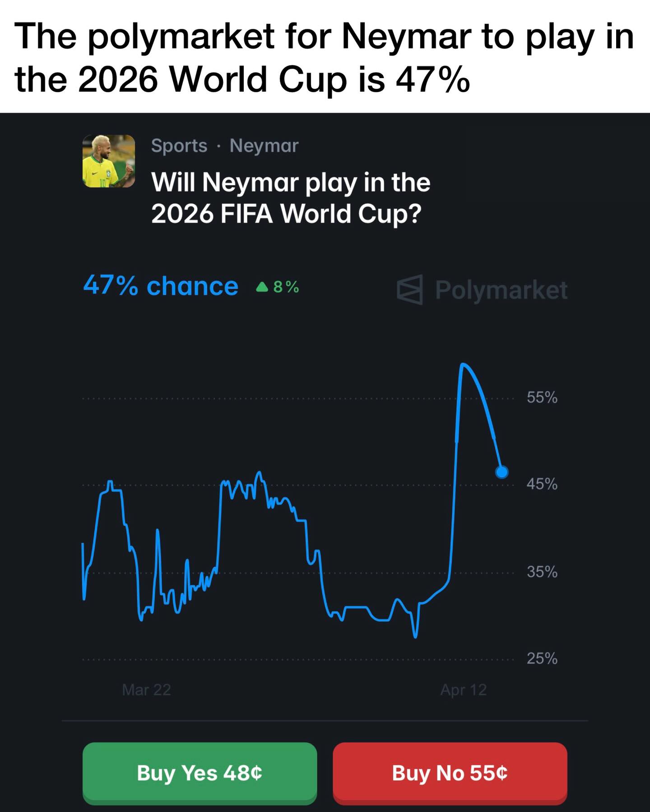Click the 55% axis label
This screenshot has width=650, height=812.
click(542, 398)
